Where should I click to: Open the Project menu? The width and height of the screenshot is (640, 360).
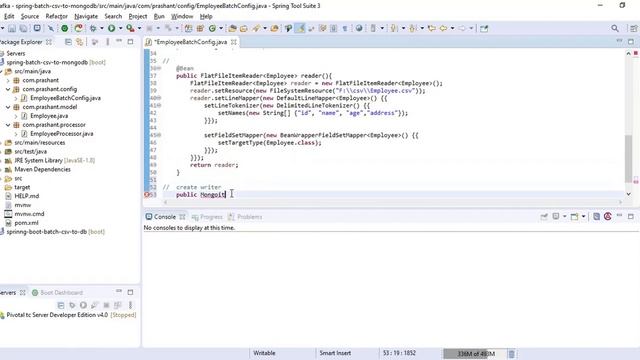[x=138, y=16]
